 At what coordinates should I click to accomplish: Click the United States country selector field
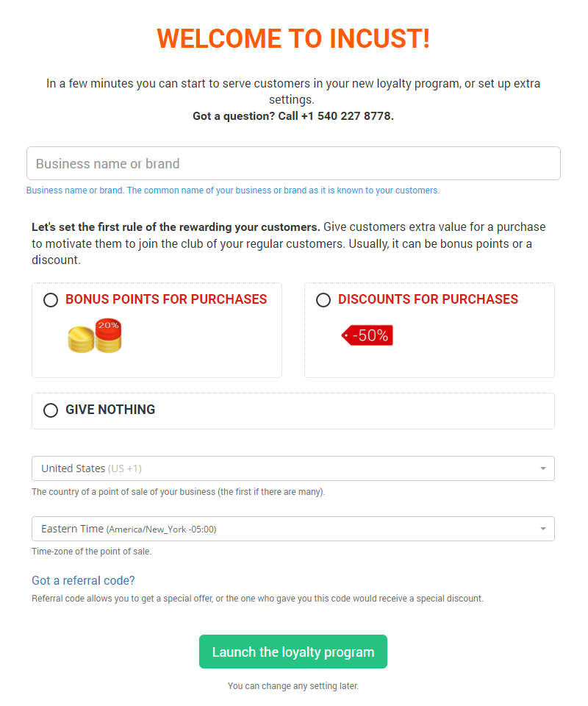(287, 468)
